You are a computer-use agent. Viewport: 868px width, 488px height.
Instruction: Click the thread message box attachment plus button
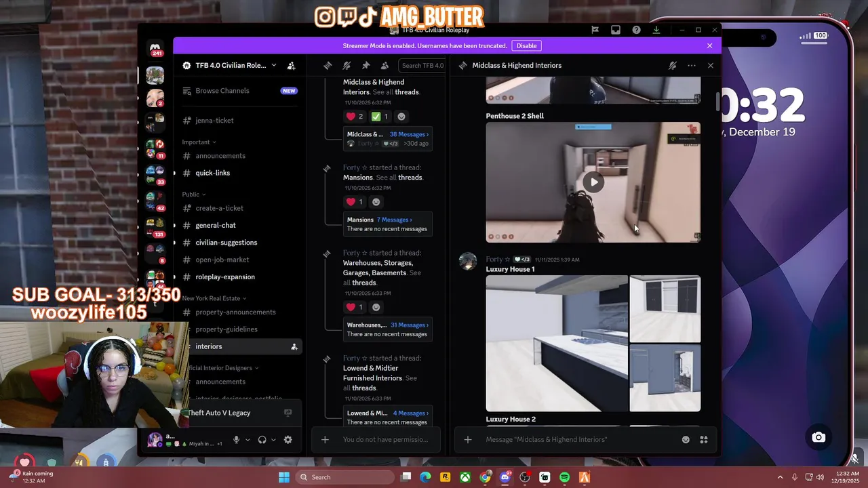[467, 440]
